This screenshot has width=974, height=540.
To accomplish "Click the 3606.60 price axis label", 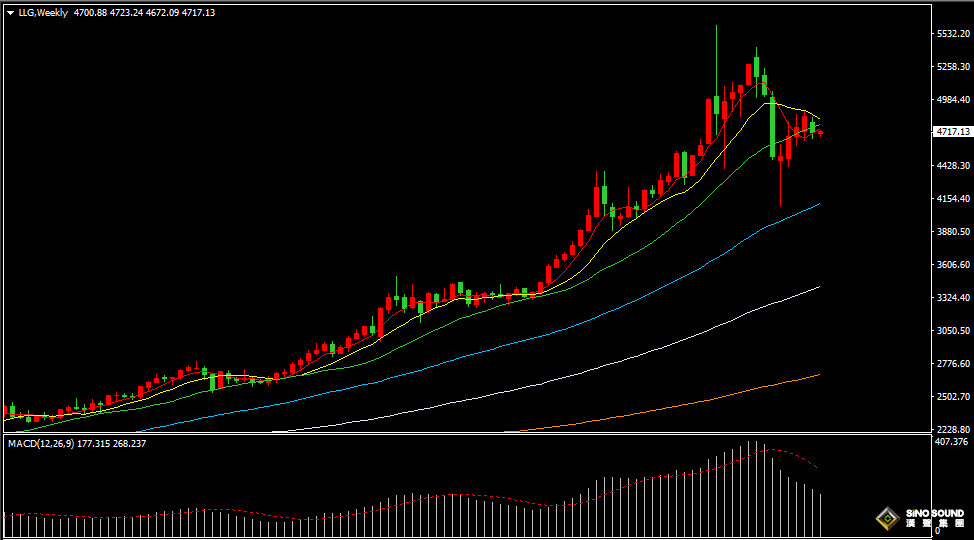I will tap(953, 265).
